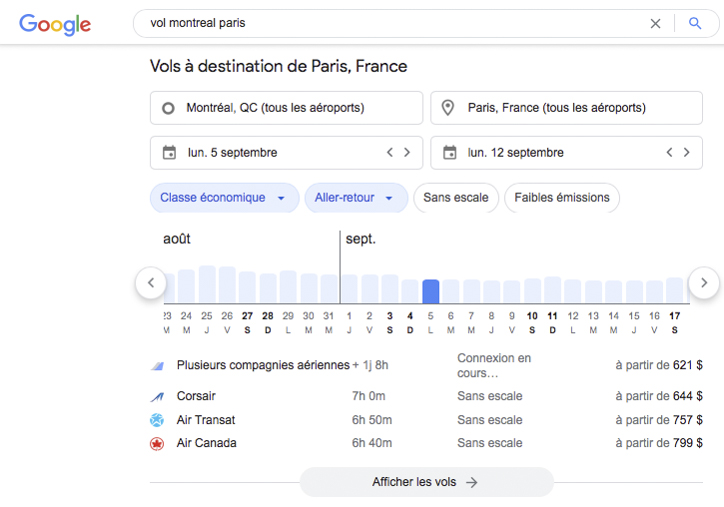Click the Air Canada airline logo
This screenshot has width=724, height=507.
[156, 443]
